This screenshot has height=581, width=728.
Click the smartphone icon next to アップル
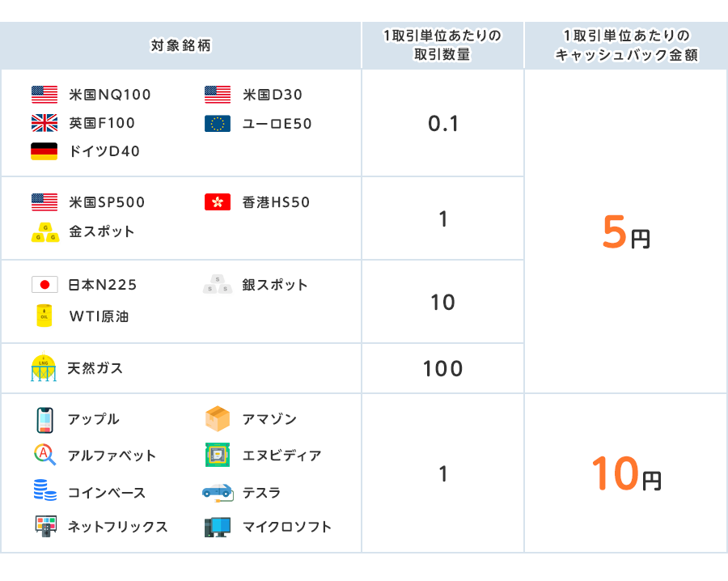click(44, 419)
